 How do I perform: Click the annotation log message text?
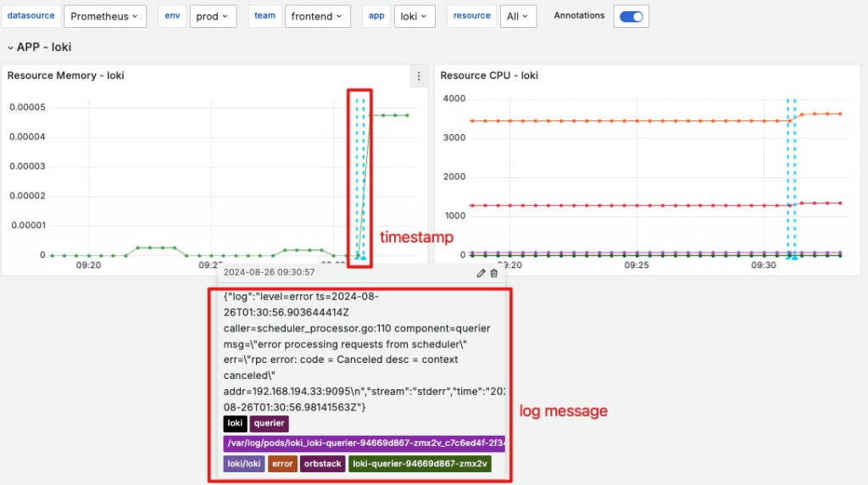tap(364, 352)
